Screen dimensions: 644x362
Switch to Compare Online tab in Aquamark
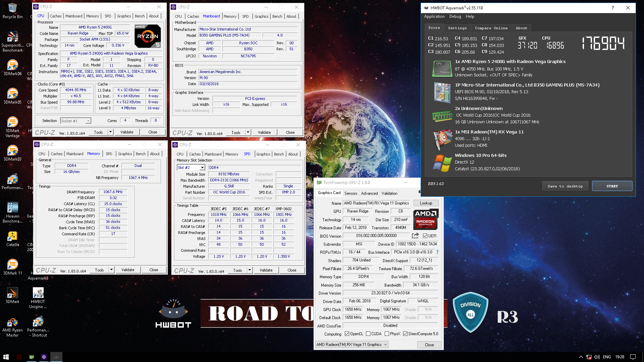[491, 28]
